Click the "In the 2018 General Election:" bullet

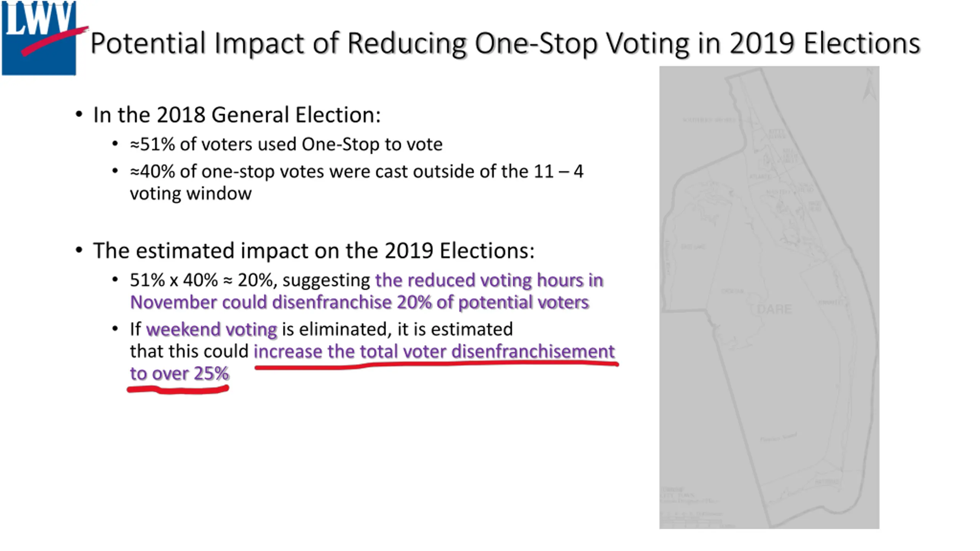pos(237,115)
